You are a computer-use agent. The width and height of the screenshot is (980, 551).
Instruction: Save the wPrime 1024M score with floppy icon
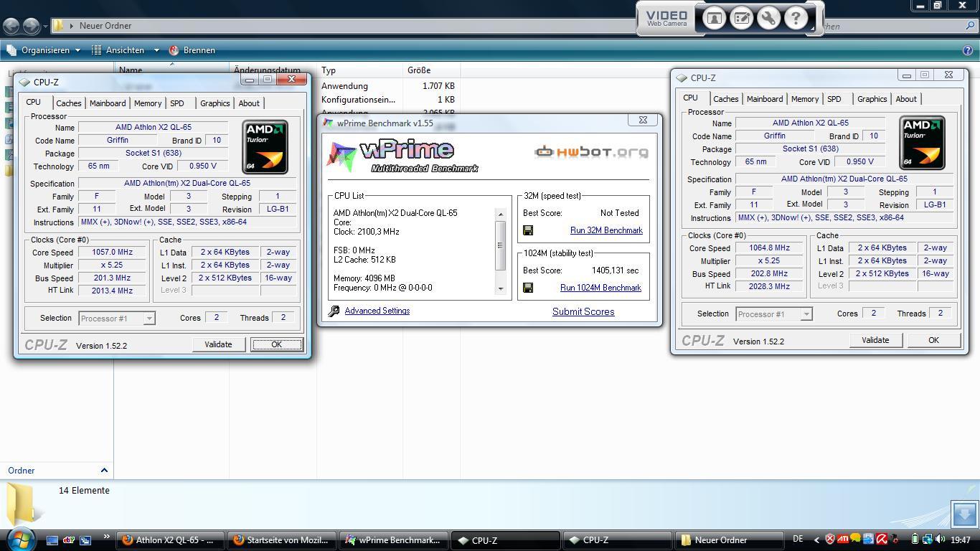528,288
